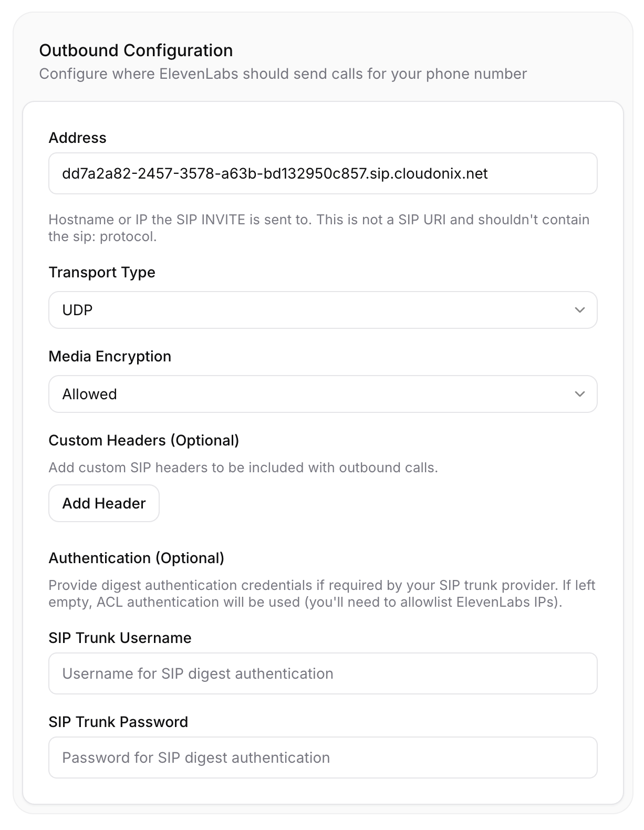
Task: Click the SIP Trunk Username label
Action: tap(120, 638)
